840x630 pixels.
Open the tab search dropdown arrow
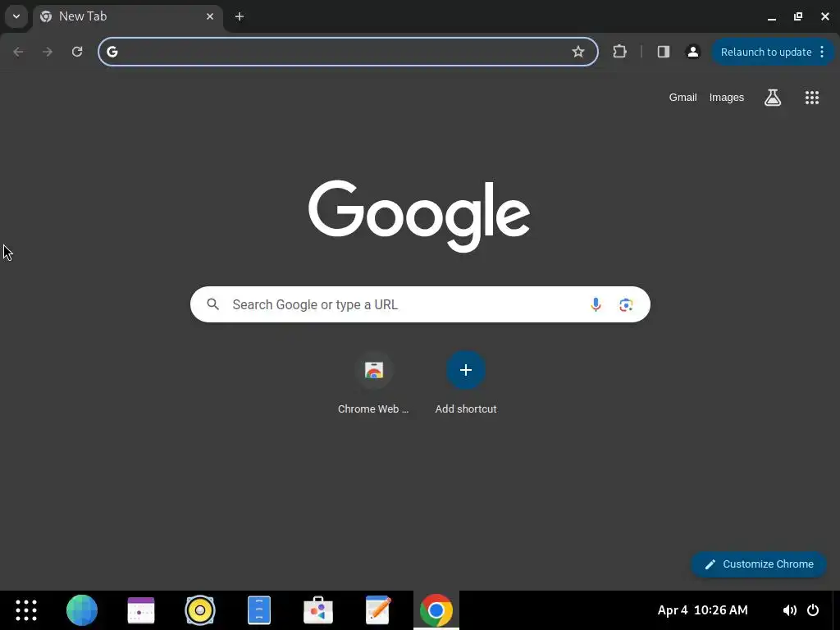tap(16, 16)
